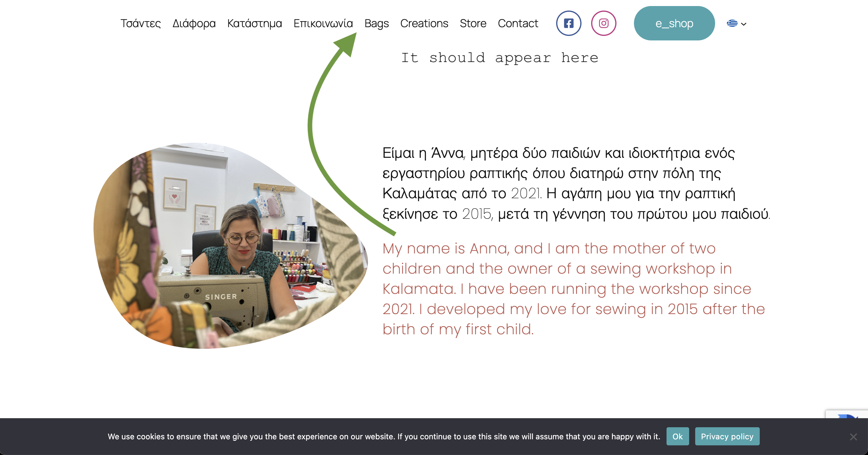Go to Κατάστημα page

(255, 23)
